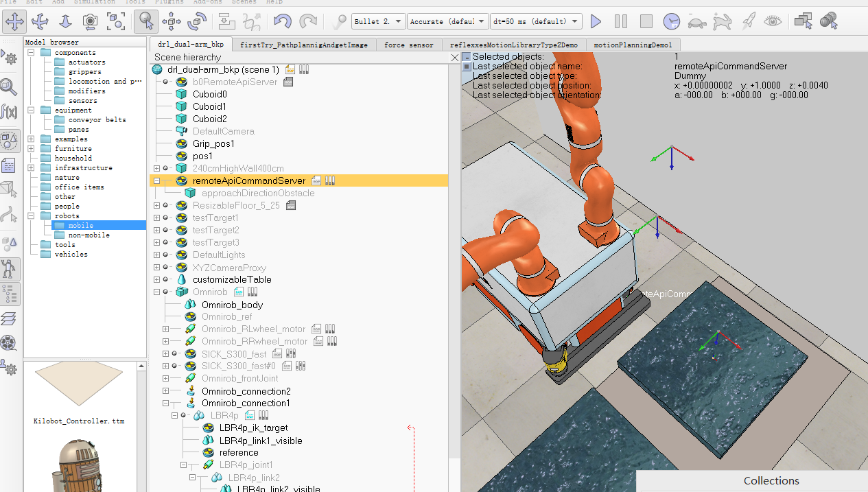Open simulation settings in left sidebar

point(10,58)
